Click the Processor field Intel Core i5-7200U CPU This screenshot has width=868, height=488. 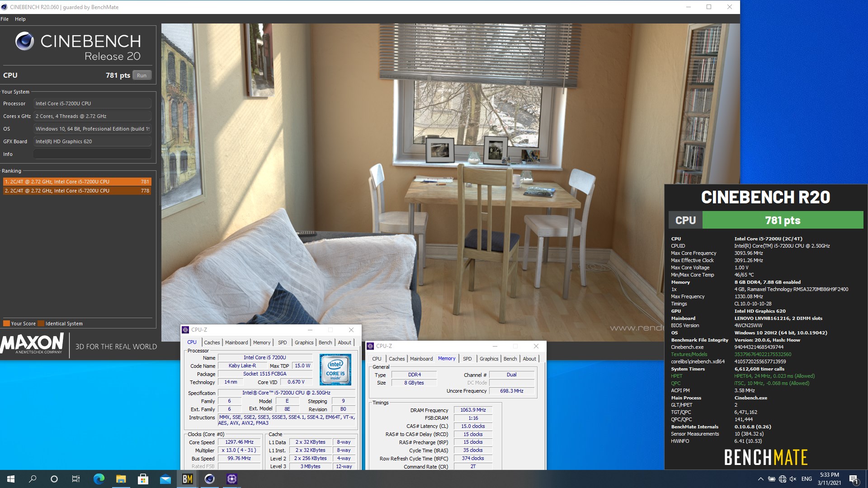[x=92, y=103]
